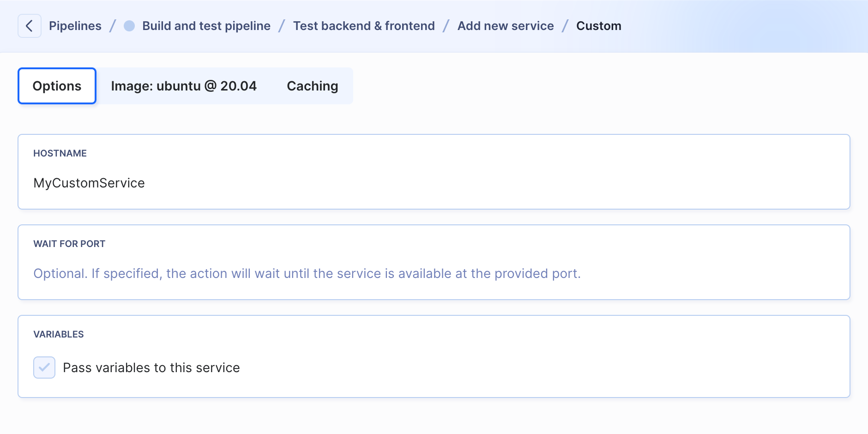The image size is (868, 434).
Task: Click the VARIABLES section heading
Action: coord(59,334)
